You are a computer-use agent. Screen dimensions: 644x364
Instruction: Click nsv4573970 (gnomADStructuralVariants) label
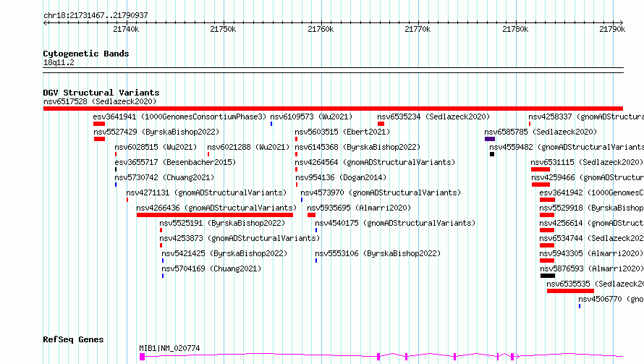381,192
